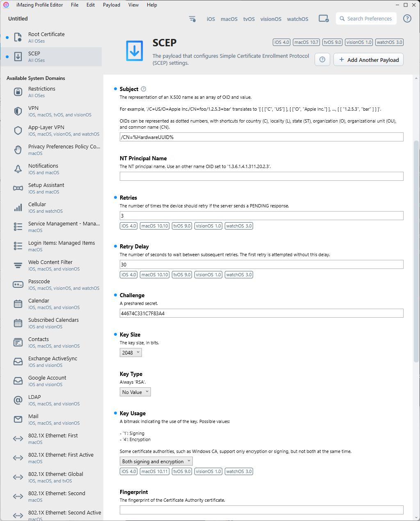The height and width of the screenshot is (521, 420).
Task: Select the Mail envelope icon
Action: click(x=18, y=419)
